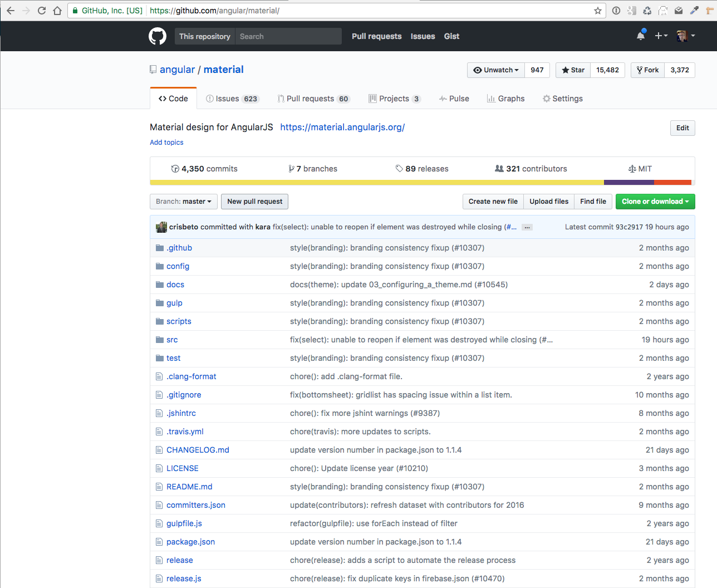The height and width of the screenshot is (588, 717).
Task: Click the Add topics link
Action: point(166,143)
